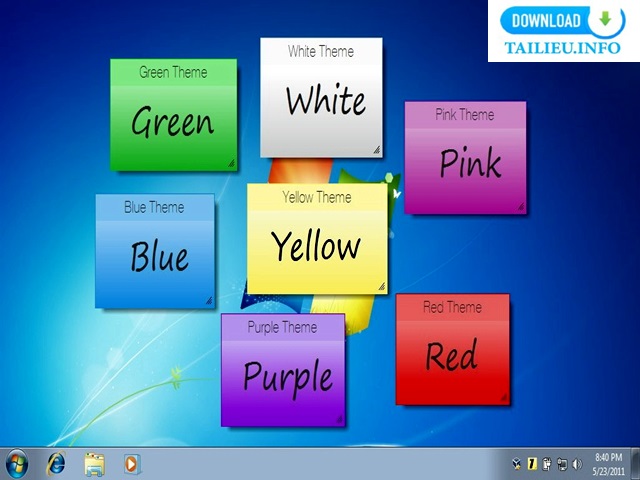Click the purple note's resize grip corner
This screenshot has width=640, height=480.
pos(339,419)
